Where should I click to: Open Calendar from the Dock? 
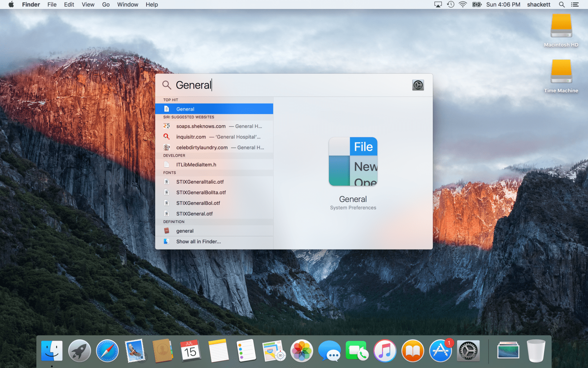tap(191, 350)
